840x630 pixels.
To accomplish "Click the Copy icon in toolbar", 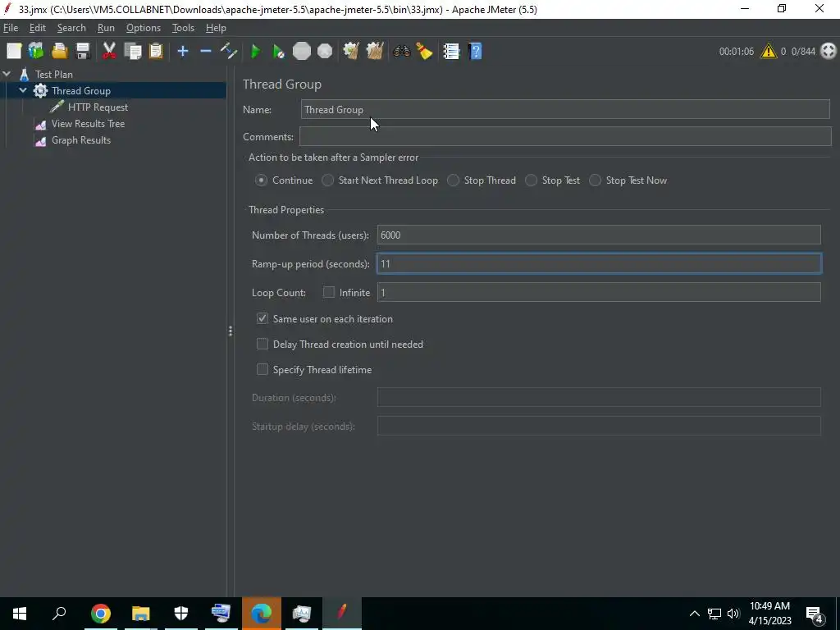I will tap(132, 51).
